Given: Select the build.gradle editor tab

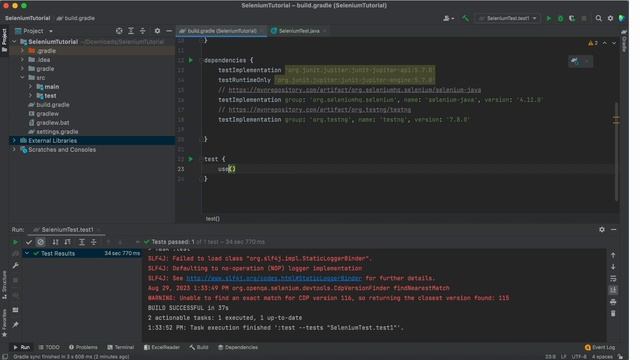Looking at the screenshot, I should click(222, 31).
